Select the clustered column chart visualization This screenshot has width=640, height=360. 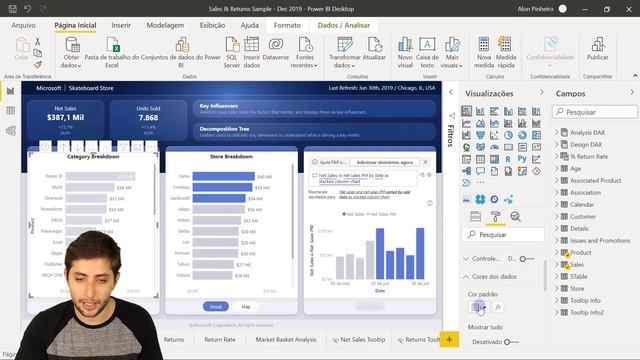pyautogui.click(x=508, y=111)
